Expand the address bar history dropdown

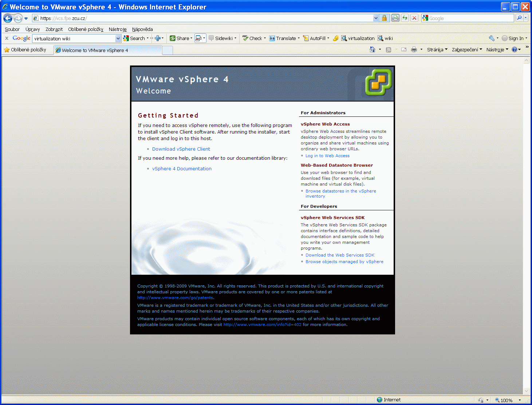376,18
